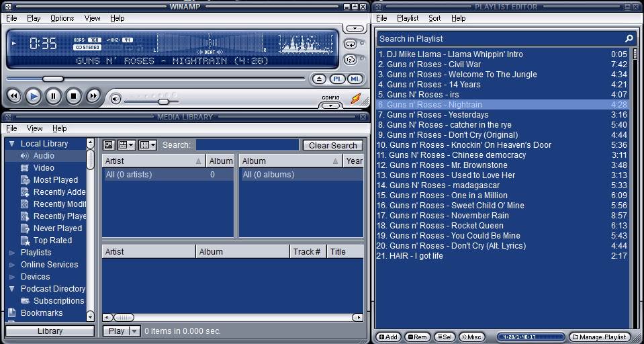Viewport: 644px width, 344px height.
Task: Open the Top Rated smart view
Action: click(52, 241)
